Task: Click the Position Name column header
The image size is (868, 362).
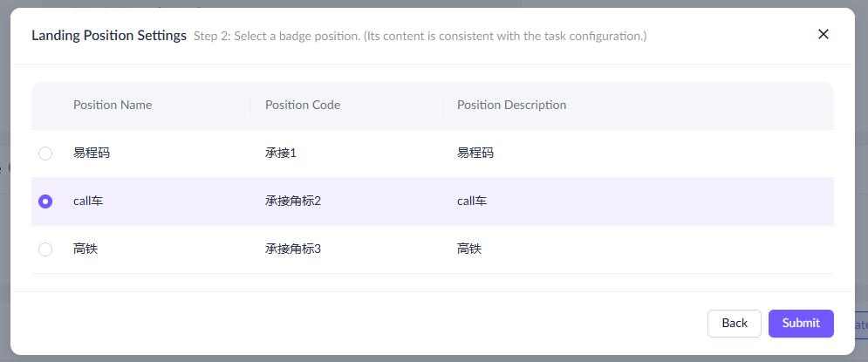Action: [113, 106]
